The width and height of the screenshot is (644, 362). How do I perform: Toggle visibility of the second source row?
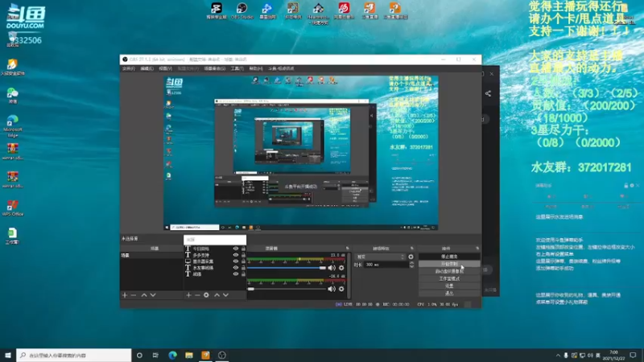236,255
